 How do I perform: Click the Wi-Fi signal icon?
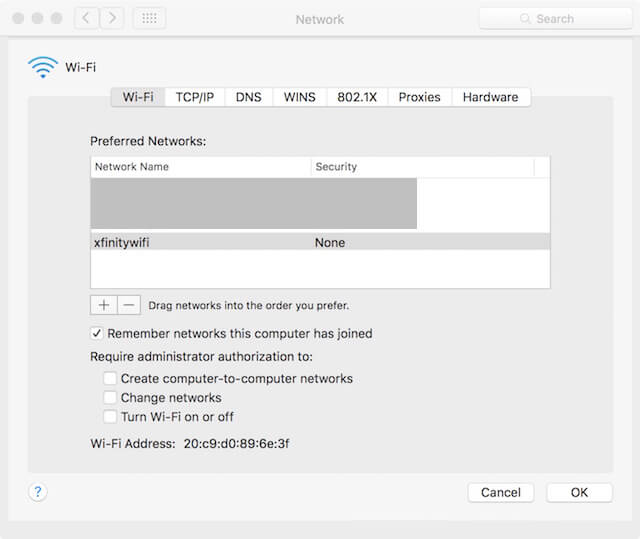coord(43,67)
